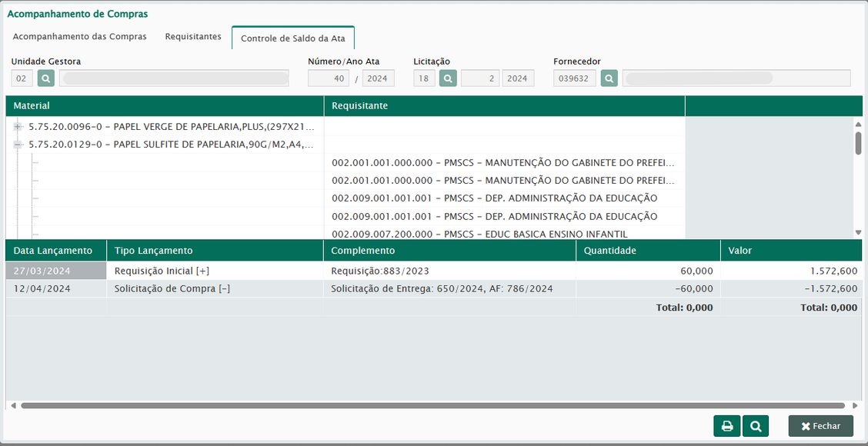Switch to the Requisitantes tab
This screenshot has height=446, width=868.
tap(193, 37)
